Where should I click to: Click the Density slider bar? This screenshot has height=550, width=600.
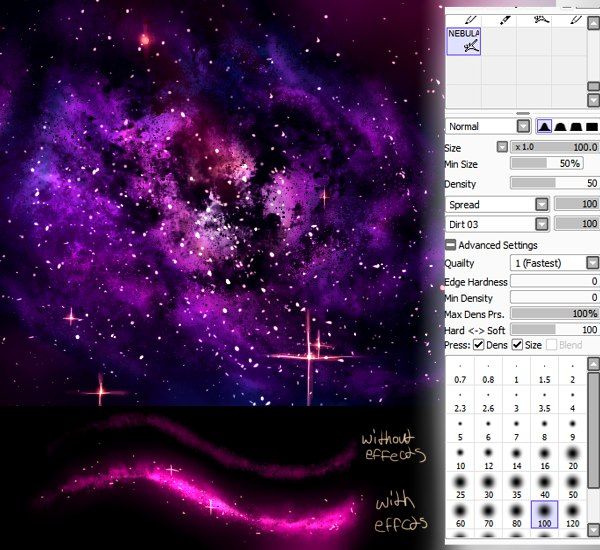pos(554,183)
